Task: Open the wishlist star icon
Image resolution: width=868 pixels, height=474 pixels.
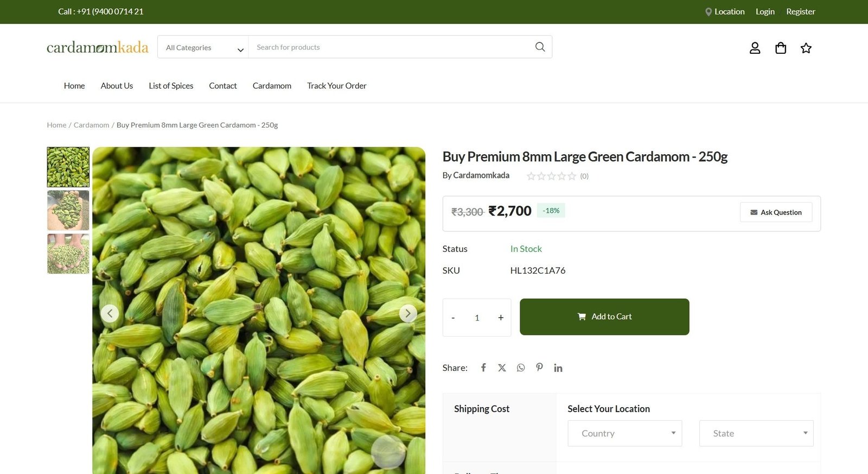Action: tap(806, 48)
